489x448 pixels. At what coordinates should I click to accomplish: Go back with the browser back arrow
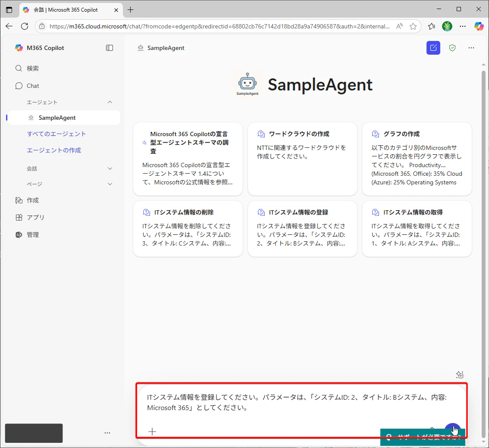pos(9,26)
